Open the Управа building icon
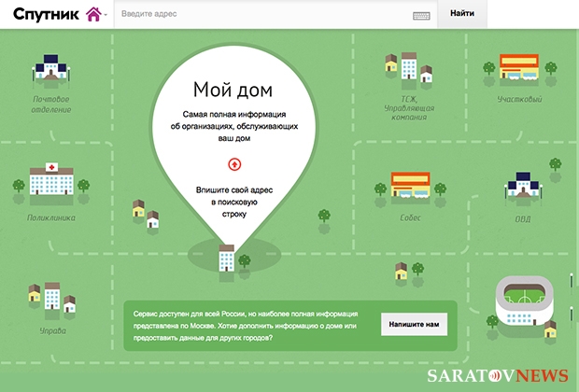The height and width of the screenshot is (392, 579). [x=45, y=296]
